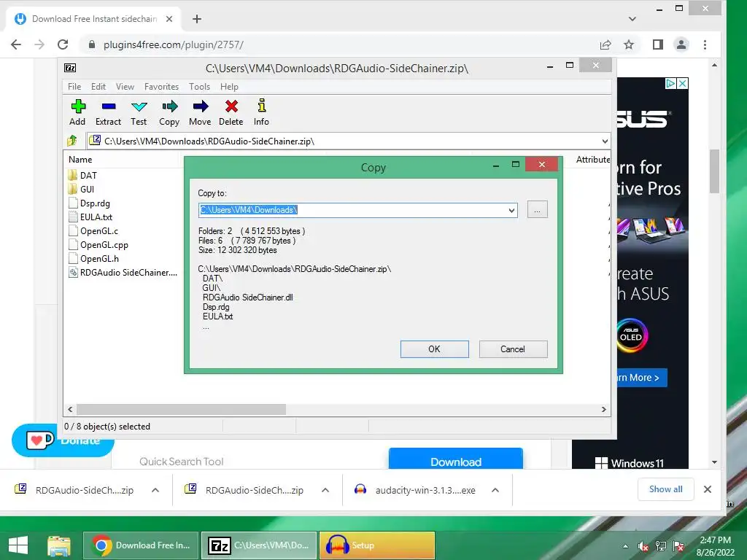The width and height of the screenshot is (747, 560).
Task: Close the Download Free Instant sidechain tab
Action: click(x=169, y=19)
